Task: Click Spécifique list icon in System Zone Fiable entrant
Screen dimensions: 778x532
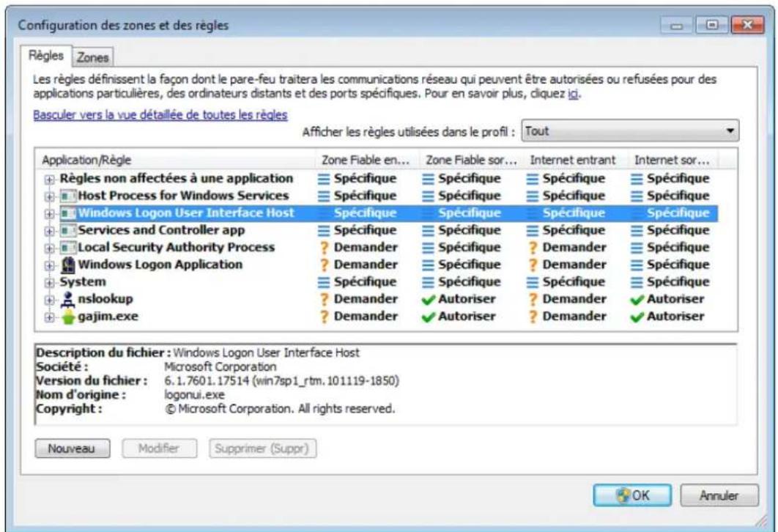Action: pyautogui.click(x=324, y=282)
